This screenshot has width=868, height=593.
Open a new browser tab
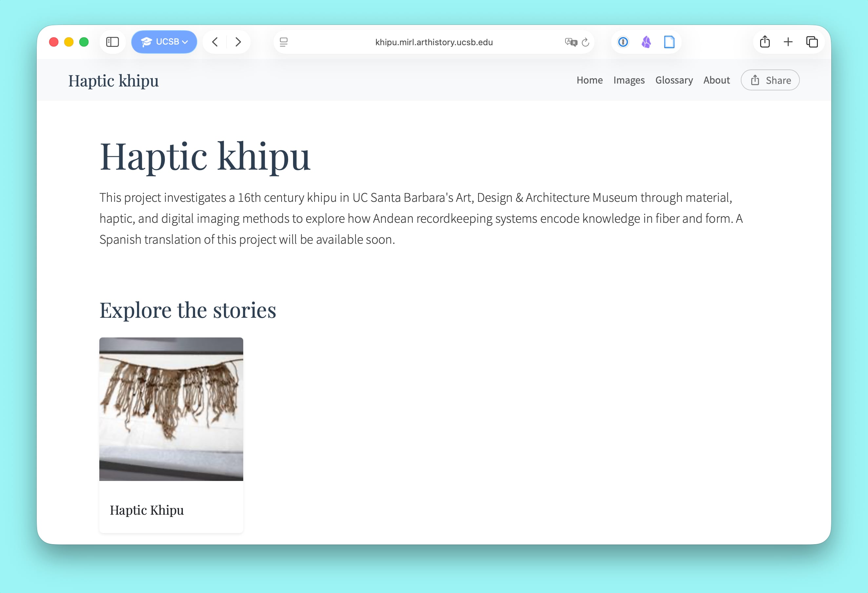788,42
